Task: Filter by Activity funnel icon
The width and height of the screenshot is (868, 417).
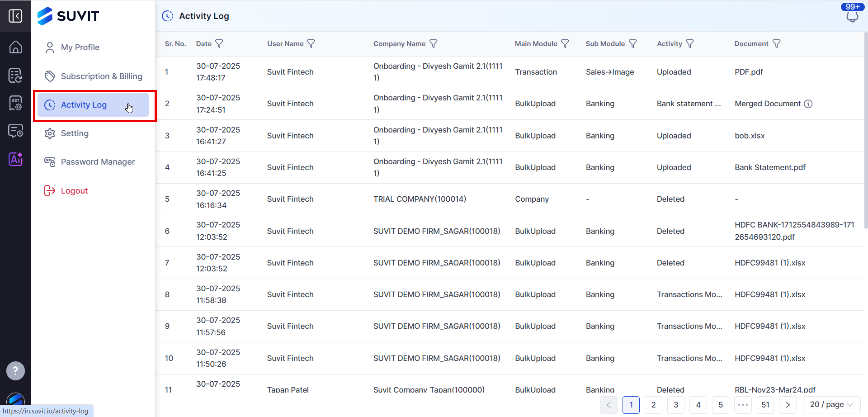Action: tap(689, 44)
